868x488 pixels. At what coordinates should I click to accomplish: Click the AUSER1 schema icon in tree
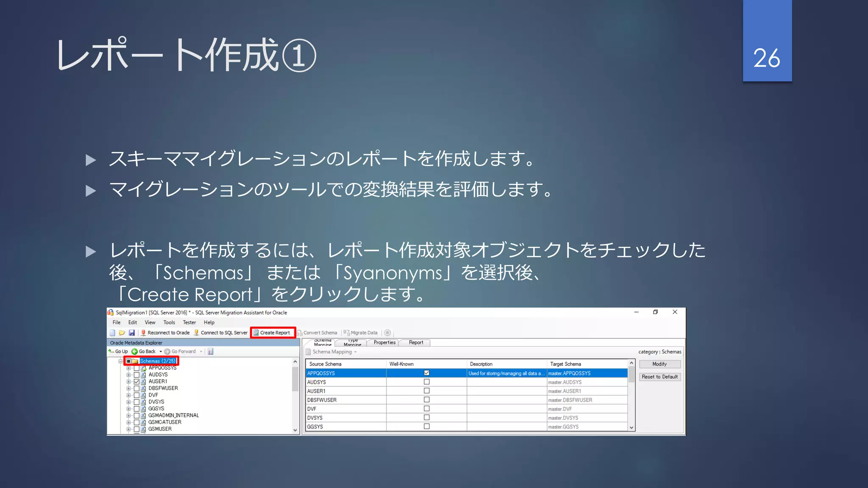[144, 381]
